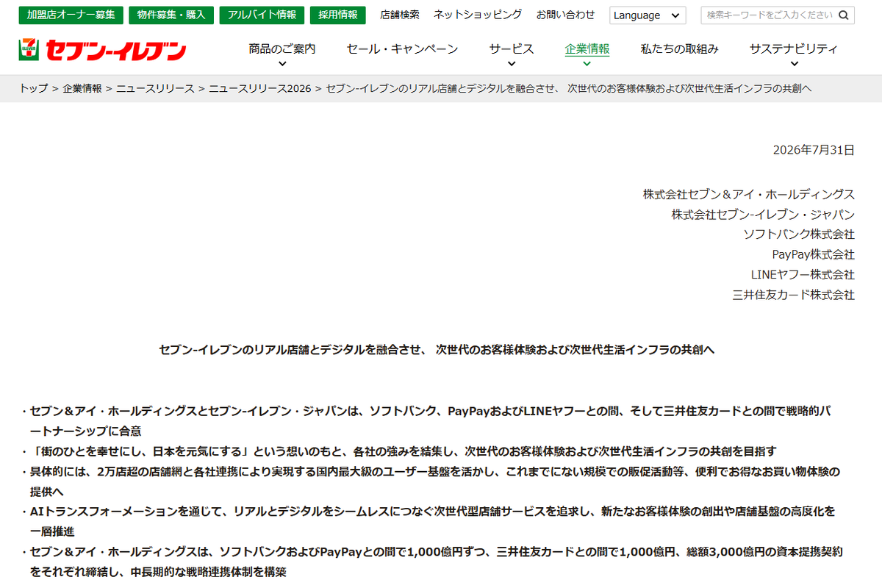
Task: Click 三井住友カード株式会社 text
Action: 794,295
